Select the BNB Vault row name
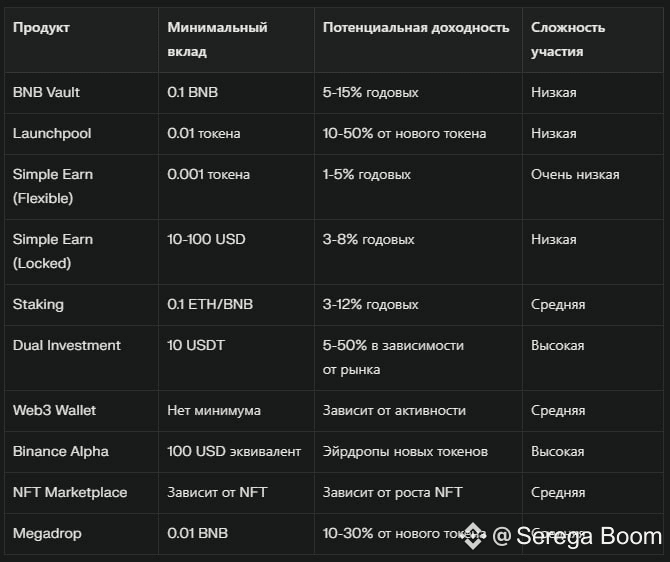Viewport: 670px width, 562px height. tap(46, 92)
